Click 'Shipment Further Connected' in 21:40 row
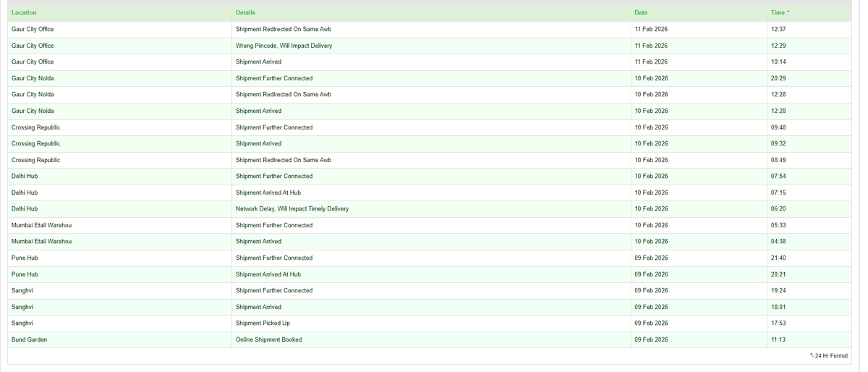Viewport: 868px width, 372px height. coord(274,258)
